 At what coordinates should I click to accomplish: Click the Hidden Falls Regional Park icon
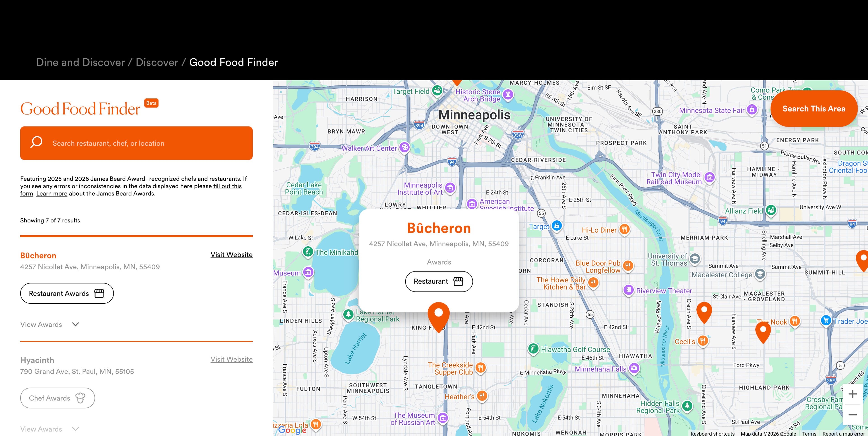pyautogui.click(x=687, y=406)
